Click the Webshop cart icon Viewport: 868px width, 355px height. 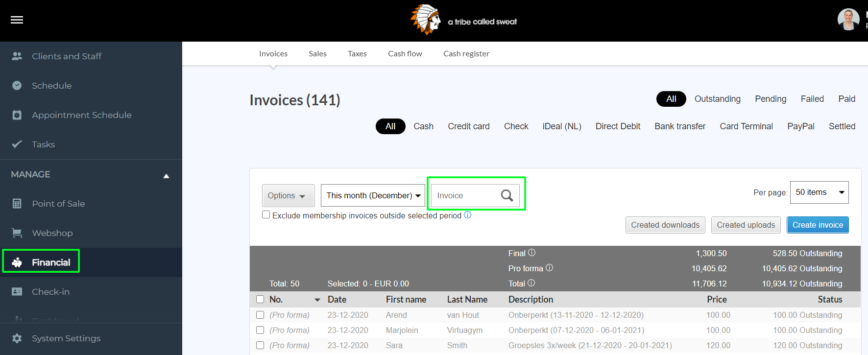pos(17,233)
